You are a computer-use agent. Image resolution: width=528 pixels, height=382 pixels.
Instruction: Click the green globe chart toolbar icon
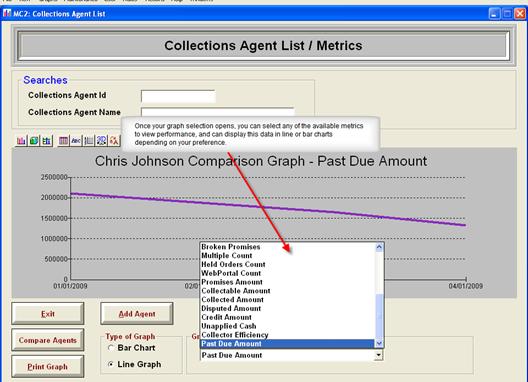click(x=34, y=140)
